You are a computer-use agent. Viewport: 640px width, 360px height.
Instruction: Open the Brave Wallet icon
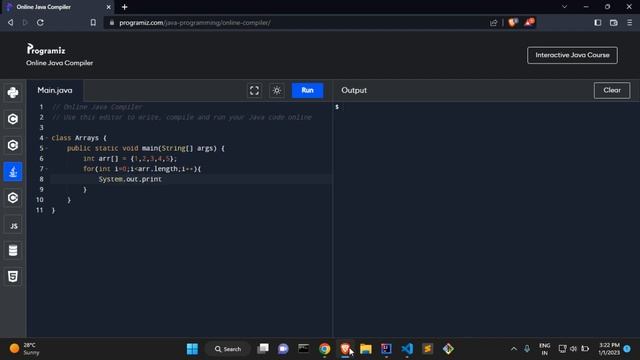613,22
